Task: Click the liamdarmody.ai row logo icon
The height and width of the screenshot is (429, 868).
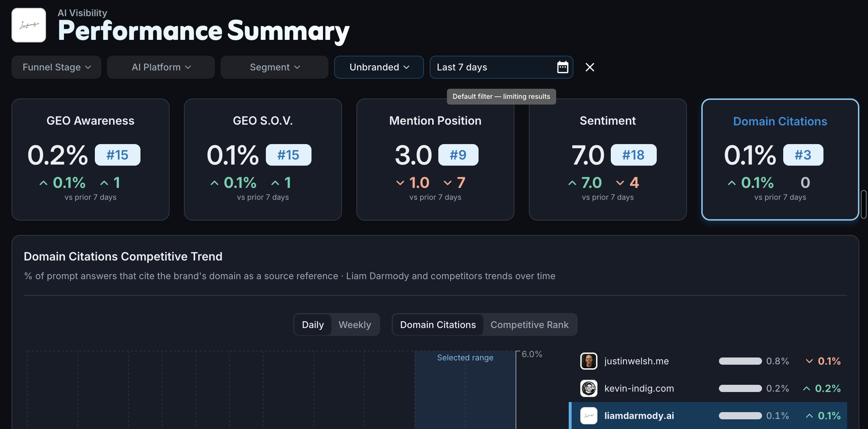Action: [x=589, y=416]
